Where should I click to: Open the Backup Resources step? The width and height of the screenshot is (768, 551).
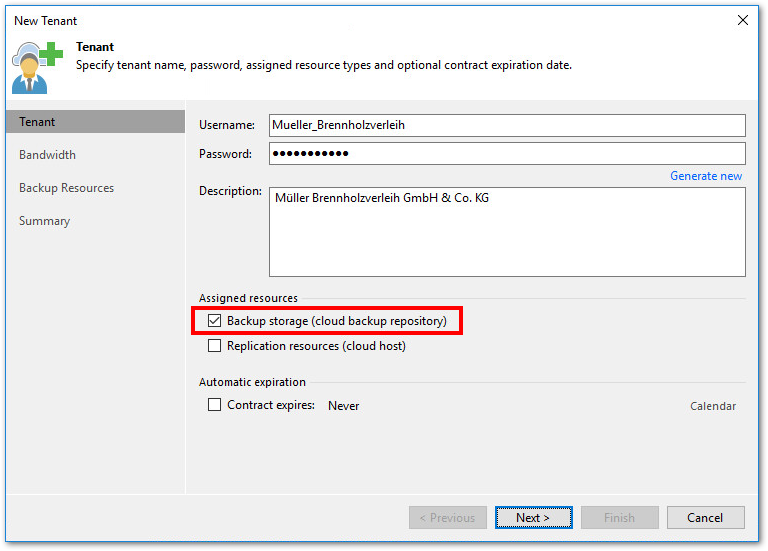pos(66,188)
